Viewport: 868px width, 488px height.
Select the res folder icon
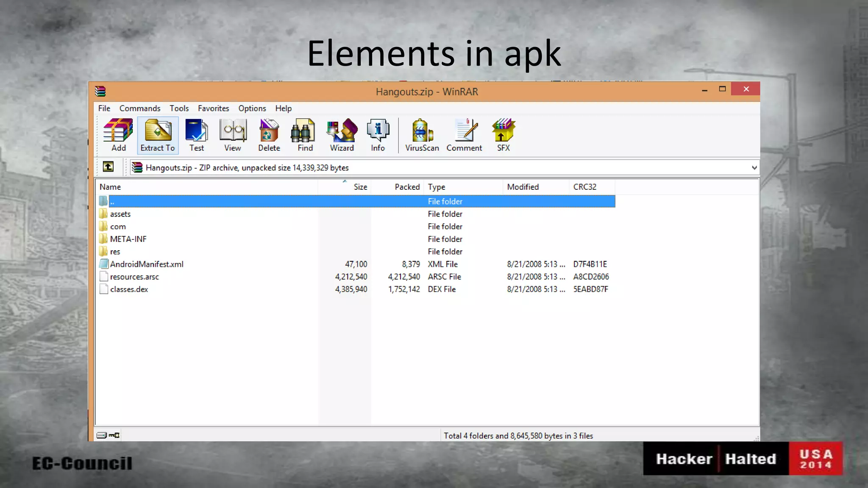click(x=103, y=251)
